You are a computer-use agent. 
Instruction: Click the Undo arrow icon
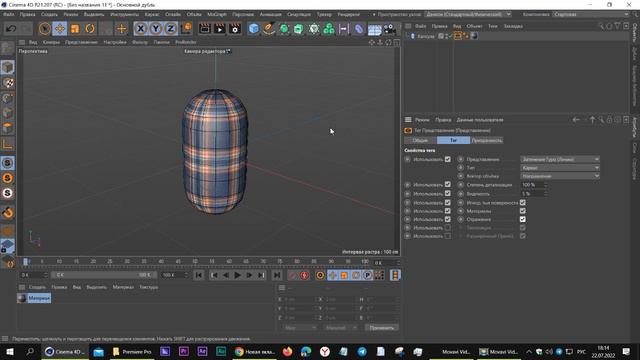11,29
